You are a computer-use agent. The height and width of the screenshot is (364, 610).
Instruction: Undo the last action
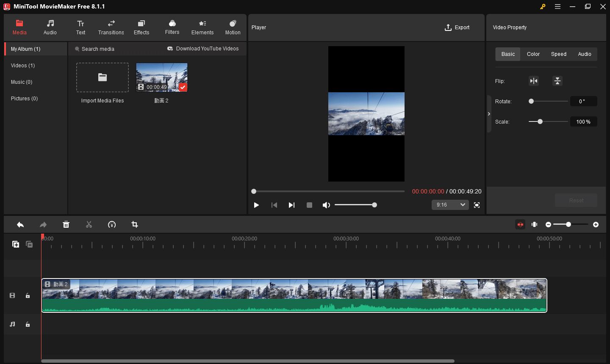click(20, 224)
